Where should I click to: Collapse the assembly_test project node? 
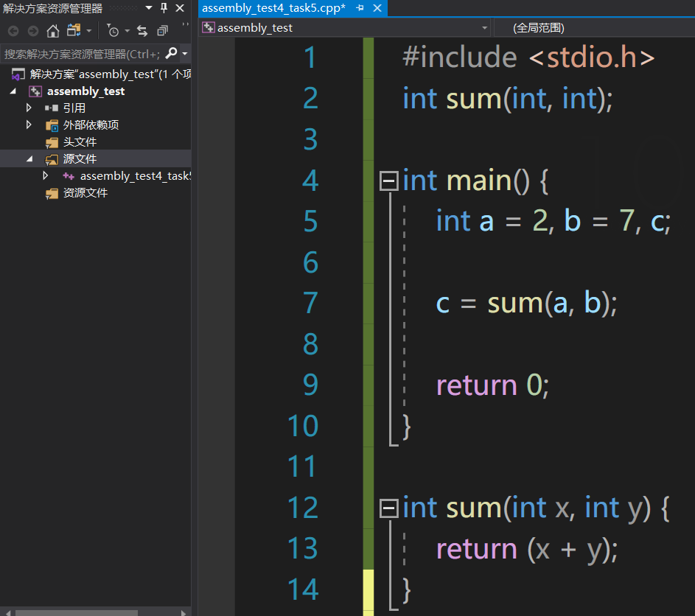13,91
